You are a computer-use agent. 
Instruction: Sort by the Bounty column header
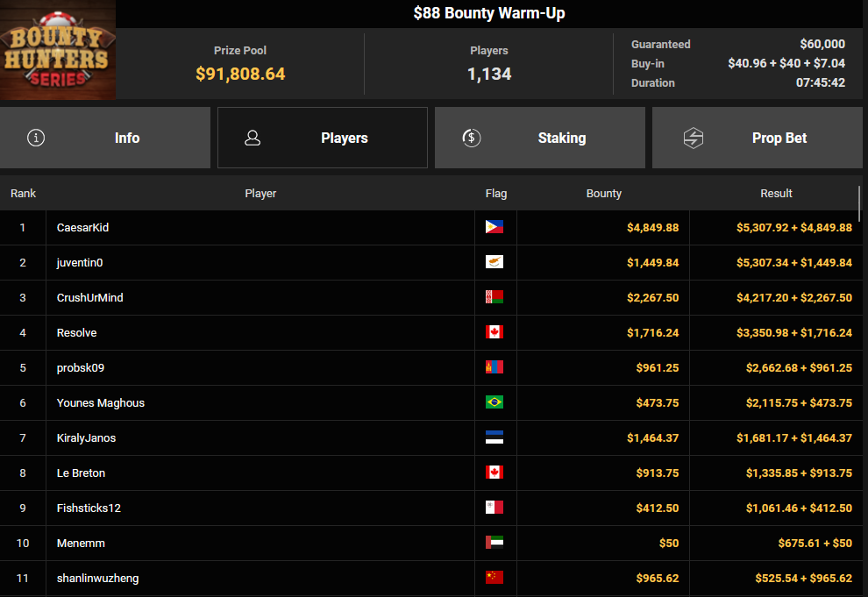[x=603, y=193]
